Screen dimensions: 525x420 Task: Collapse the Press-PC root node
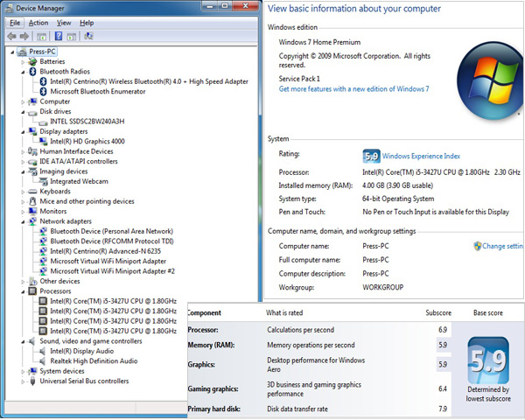tap(13, 52)
